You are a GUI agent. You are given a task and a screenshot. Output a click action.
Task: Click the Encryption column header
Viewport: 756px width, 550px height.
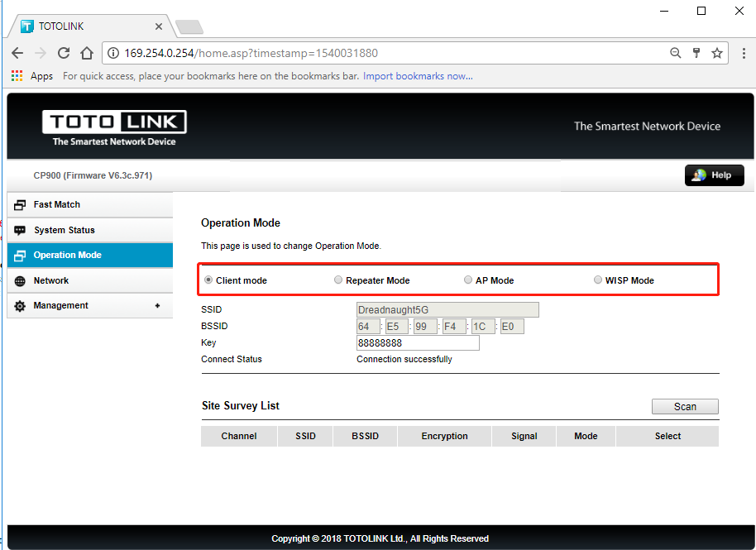444,436
